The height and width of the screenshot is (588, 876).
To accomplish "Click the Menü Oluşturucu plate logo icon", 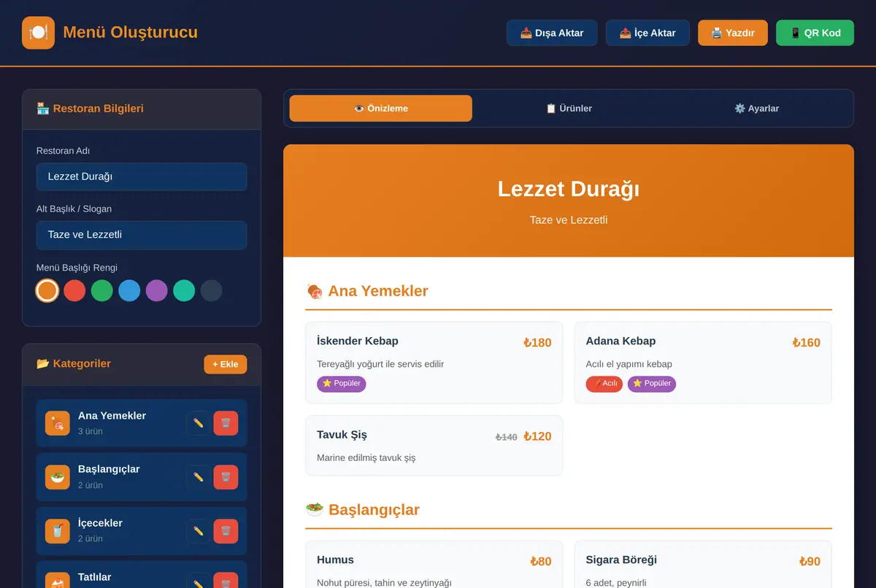I will pyautogui.click(x=38, y=33).
